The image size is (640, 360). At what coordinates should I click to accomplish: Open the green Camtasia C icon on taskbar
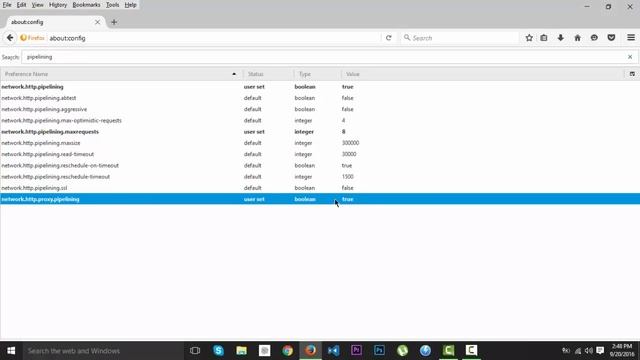pos(448,351)
